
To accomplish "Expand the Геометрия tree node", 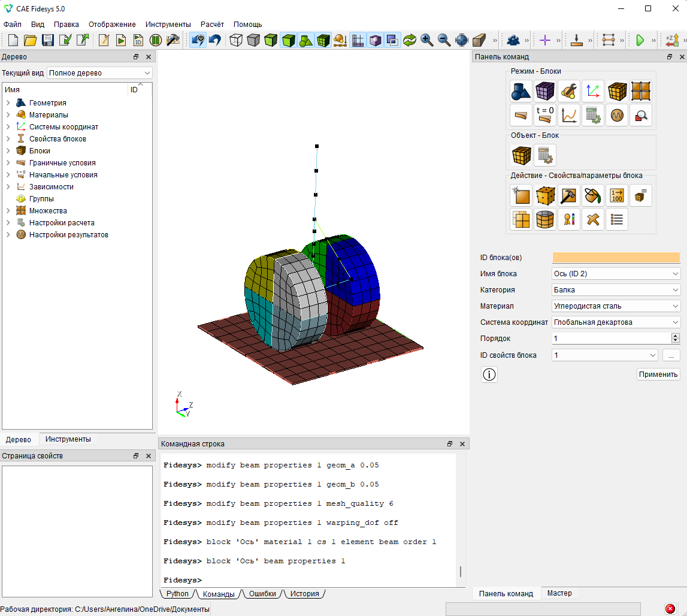I will tap(8, 102).
